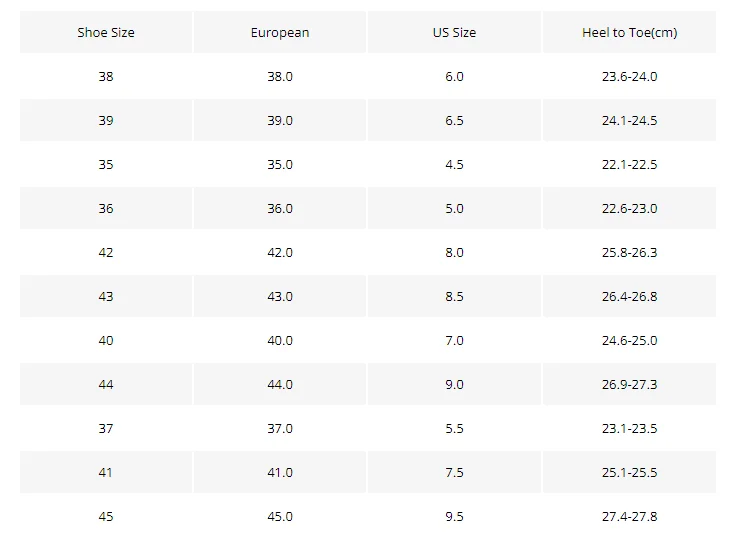
Task: Select the US size 9.5 cell
Action: pyautogui.click(x=454, y=517)
